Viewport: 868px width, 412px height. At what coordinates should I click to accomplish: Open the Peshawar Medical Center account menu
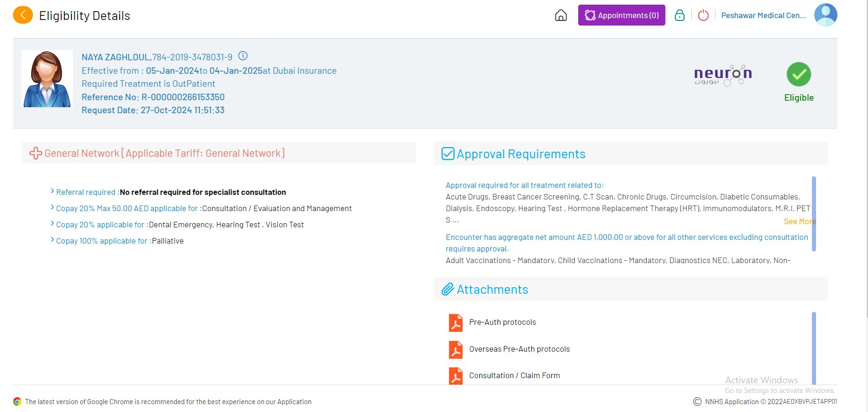click(763, 15)
